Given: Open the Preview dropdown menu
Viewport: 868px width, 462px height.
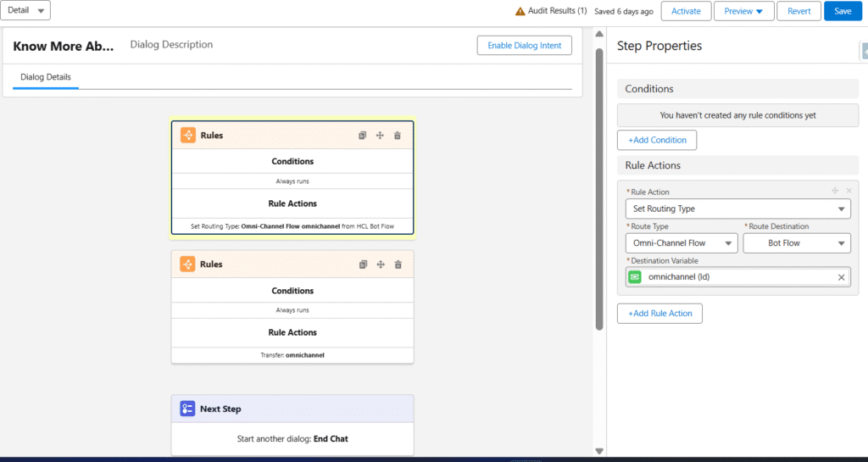Looking at the screenshot, I should pos(743,11).
